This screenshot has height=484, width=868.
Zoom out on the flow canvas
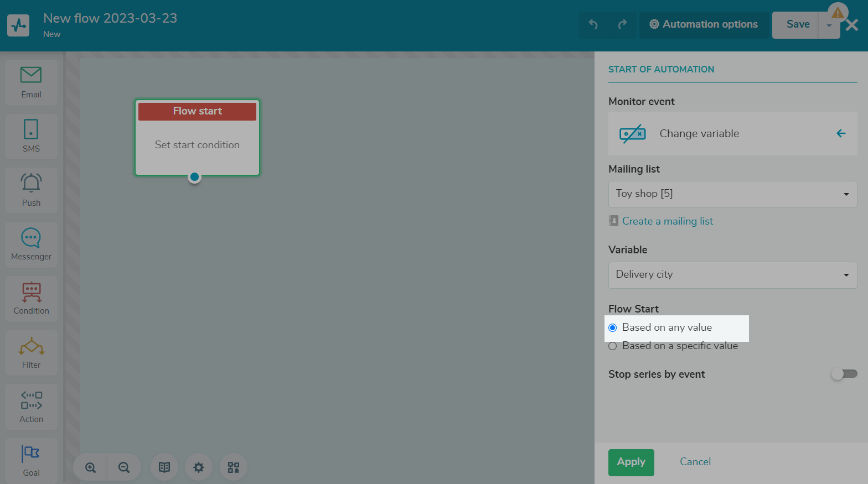124,467
